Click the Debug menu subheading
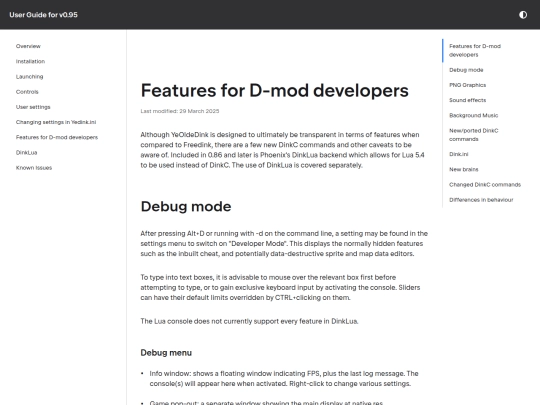 tap(166, 353)
